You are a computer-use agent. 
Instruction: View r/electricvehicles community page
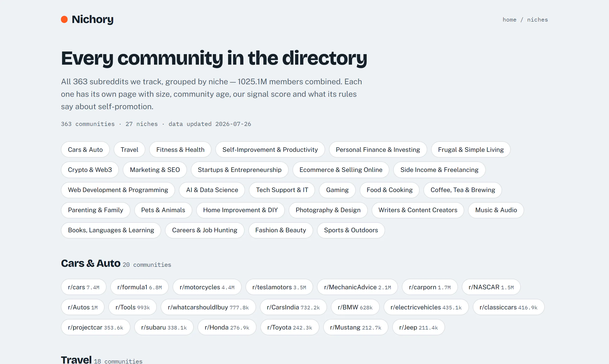426,307
